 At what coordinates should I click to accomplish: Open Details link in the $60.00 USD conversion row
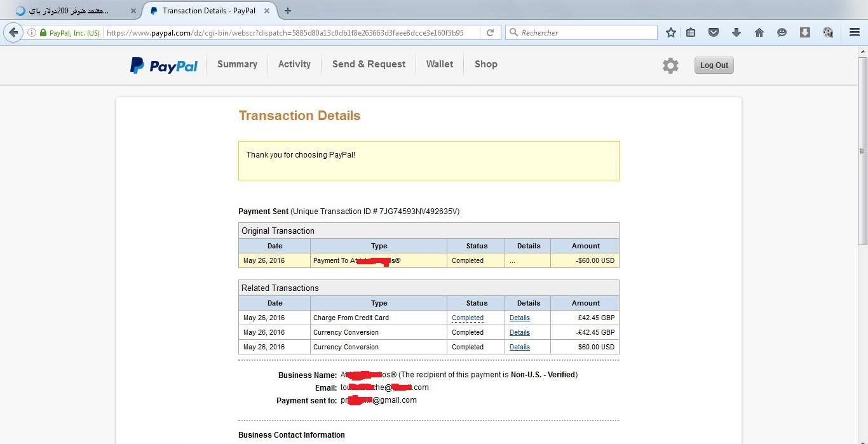[519, 347]
